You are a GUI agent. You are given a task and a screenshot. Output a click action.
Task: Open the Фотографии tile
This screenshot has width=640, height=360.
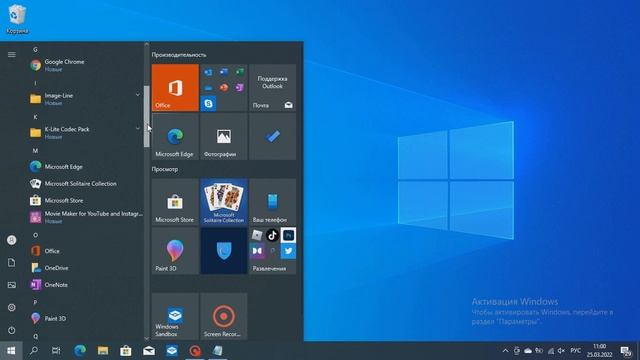click(x=224, y=136)
